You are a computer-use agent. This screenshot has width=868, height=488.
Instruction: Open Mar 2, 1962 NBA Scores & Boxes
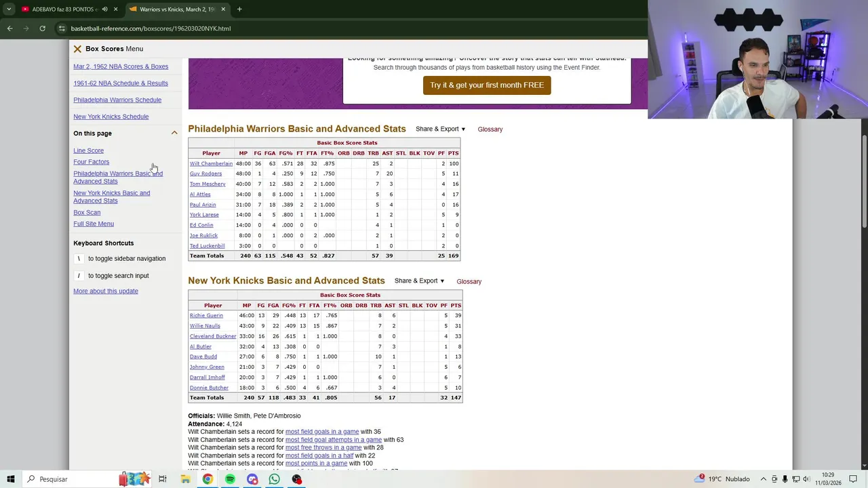(121, 66)
